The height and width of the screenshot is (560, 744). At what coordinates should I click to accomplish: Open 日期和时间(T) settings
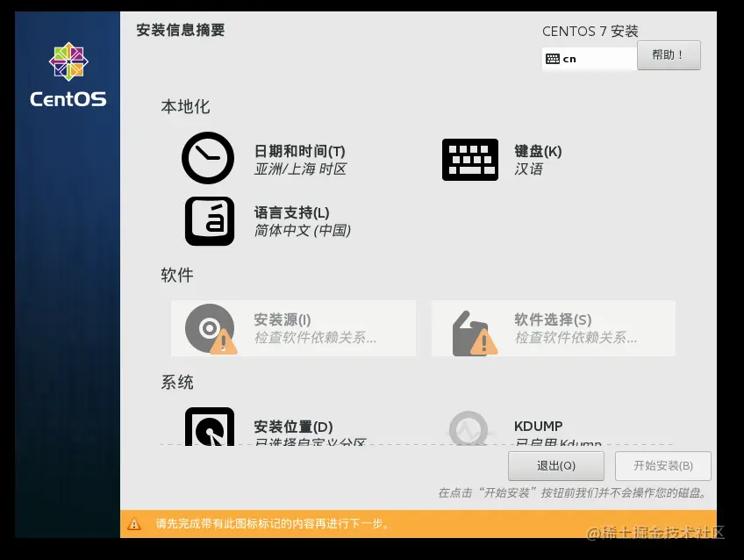[x=300, y=151]
